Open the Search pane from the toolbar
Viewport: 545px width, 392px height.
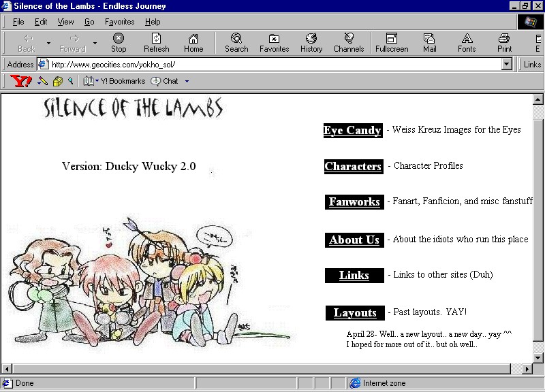click(x=236, y=43)
